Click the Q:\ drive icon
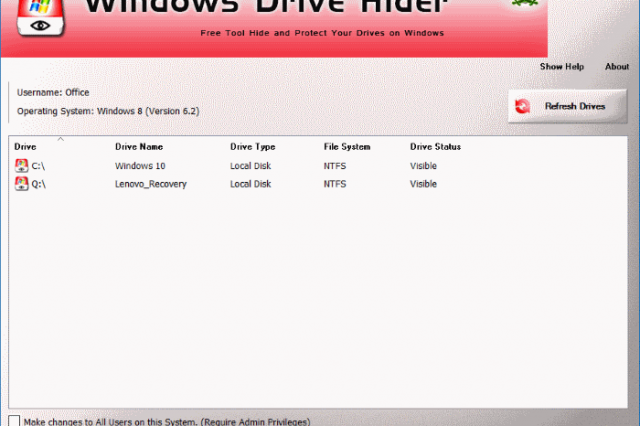This screenshot has height=426, width=640. point(22,184)
